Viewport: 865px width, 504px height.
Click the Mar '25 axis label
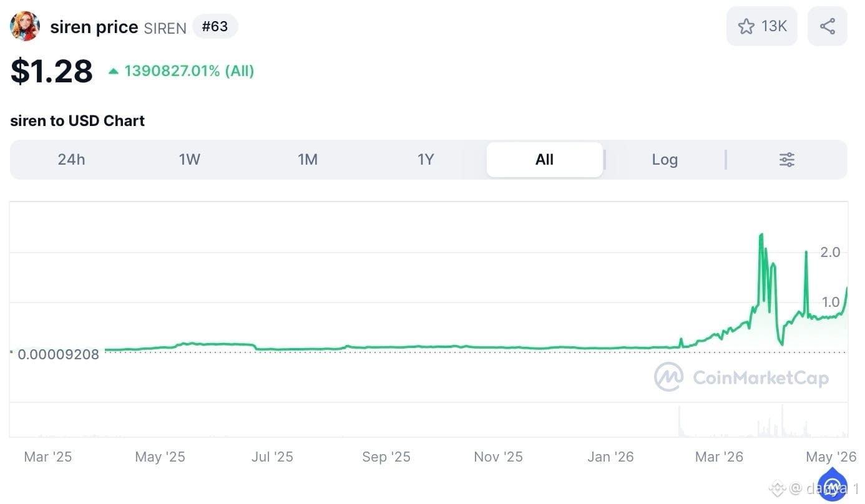pos(48,457)
